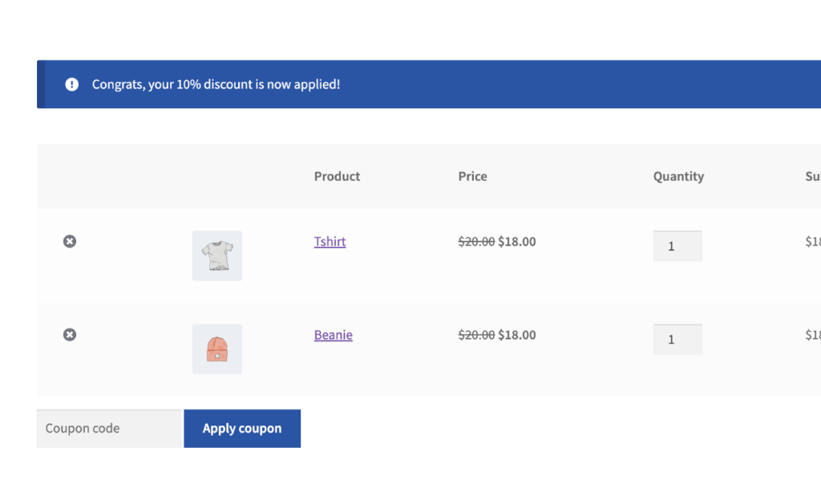
Task: Click the X icon next to Tshirt
Action: point(69,241)
